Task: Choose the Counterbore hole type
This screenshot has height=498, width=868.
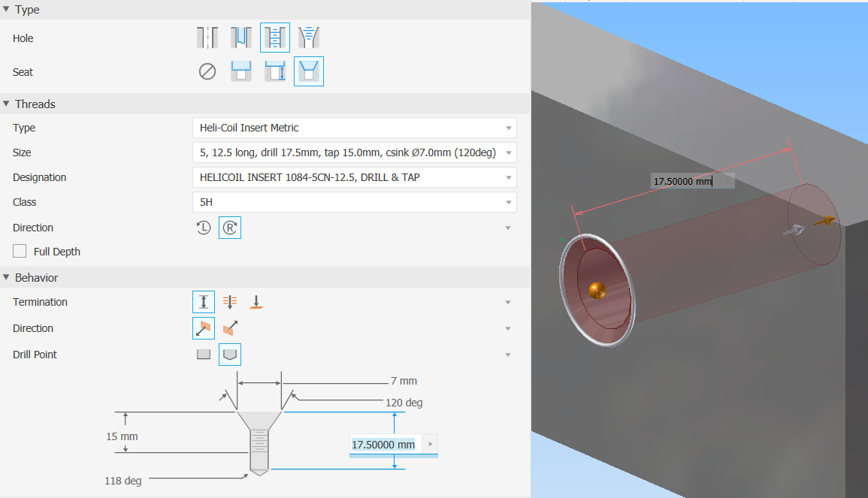Action: pyautogui.click(x=240, y=37)
